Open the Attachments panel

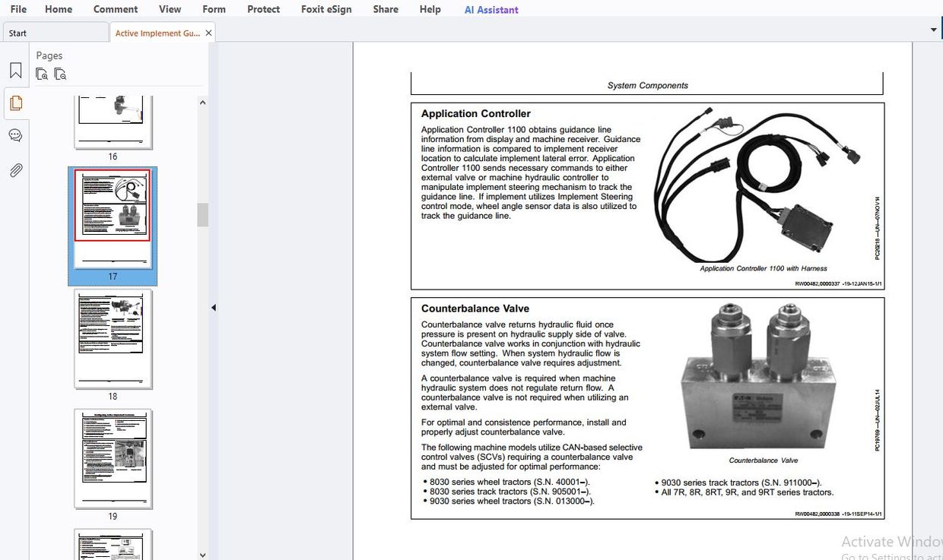point(15,169)
